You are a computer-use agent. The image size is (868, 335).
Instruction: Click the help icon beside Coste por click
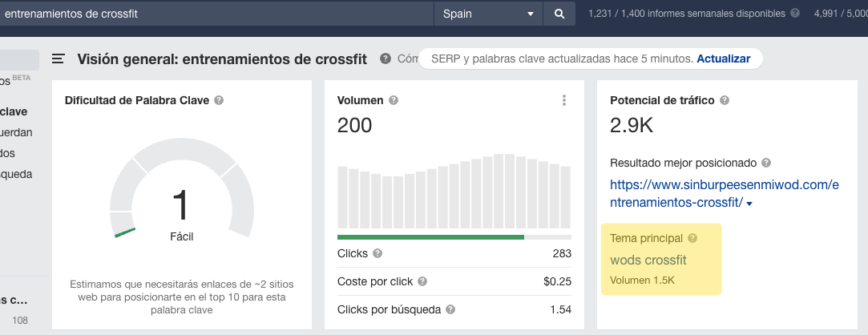tap(422, 281)
